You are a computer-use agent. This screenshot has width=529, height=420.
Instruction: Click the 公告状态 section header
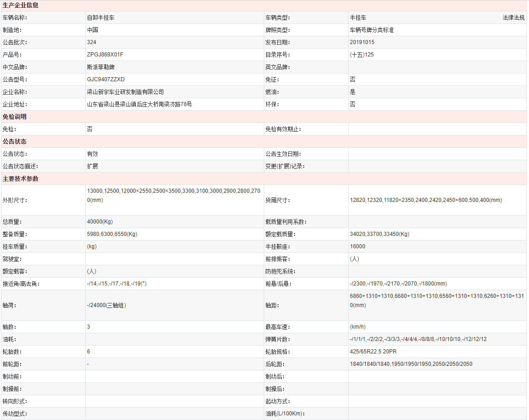point(15,141)
